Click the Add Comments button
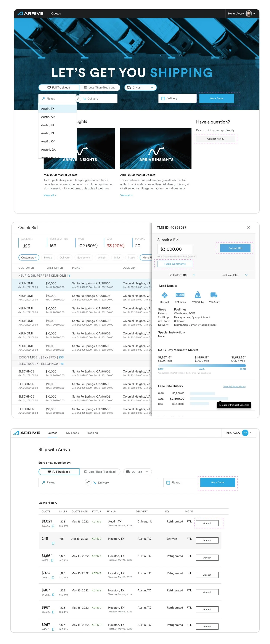This screenshot has width=270, height=644. tap(175, 264)
